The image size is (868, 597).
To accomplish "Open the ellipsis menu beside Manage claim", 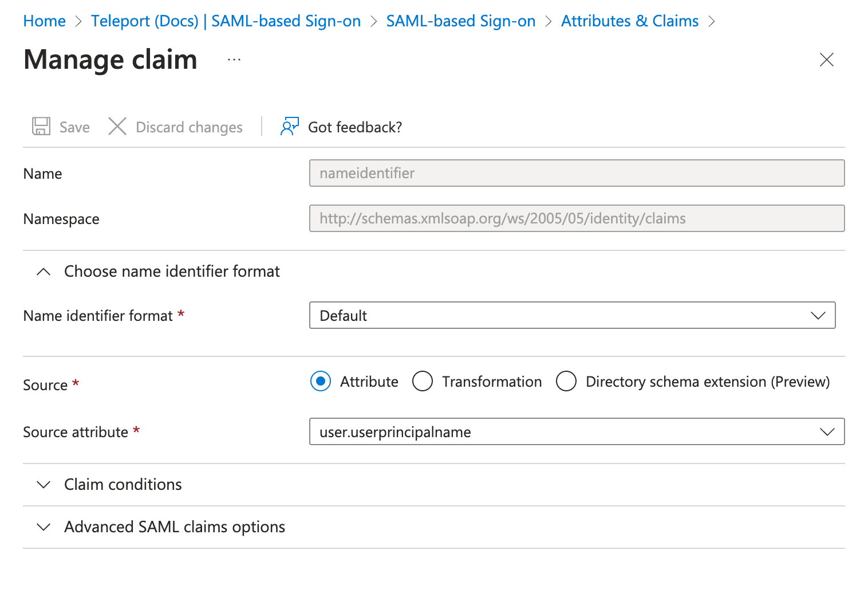I will [x=234, y=59].
